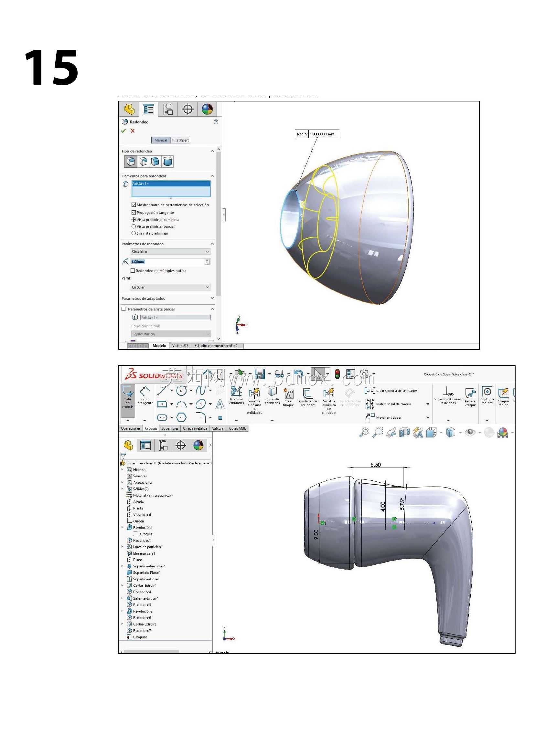
Task: Click the 1.00mm radius input field
Action: tap(167, 262)
